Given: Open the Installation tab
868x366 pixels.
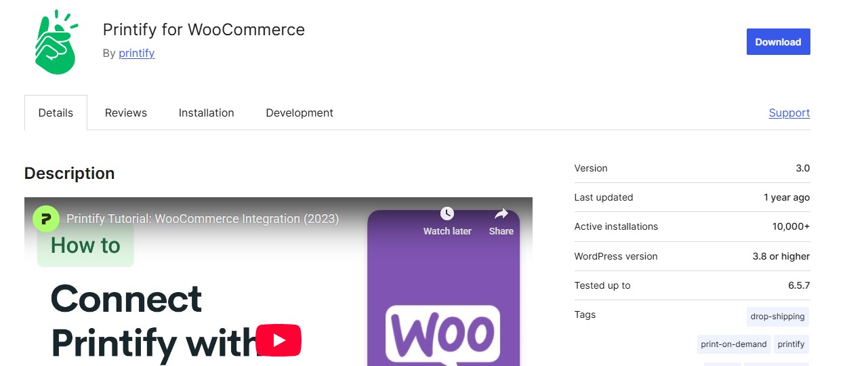Looking at the screenshot, I should (x=206, y=113).
